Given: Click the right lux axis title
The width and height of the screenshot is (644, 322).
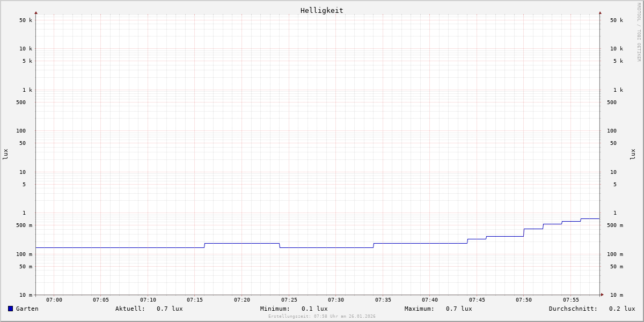Looking at the screenshot, I should click(x=633, y=154).
